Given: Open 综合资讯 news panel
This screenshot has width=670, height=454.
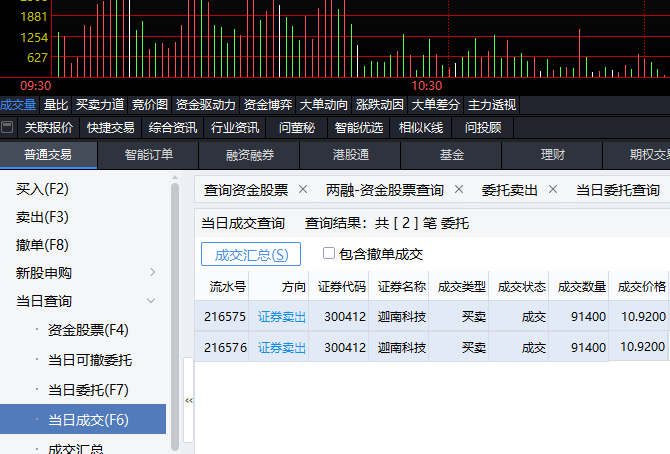Looking at the screenshot, I should pos(173,127).
